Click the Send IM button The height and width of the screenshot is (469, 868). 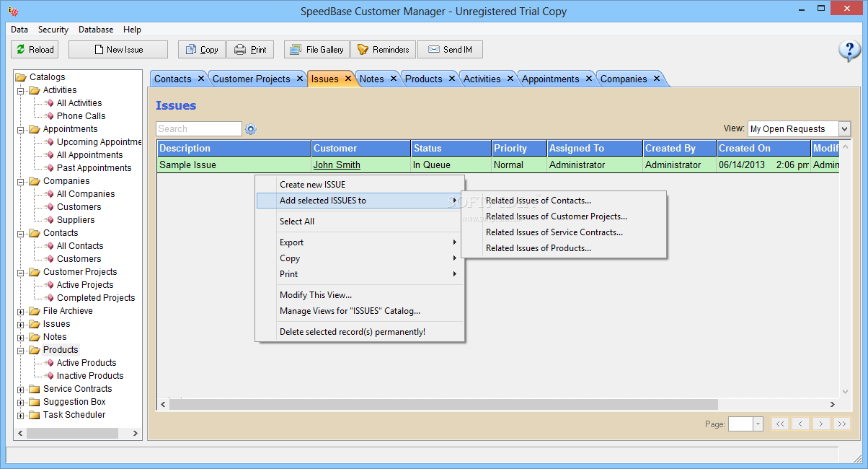pos(450,50)
